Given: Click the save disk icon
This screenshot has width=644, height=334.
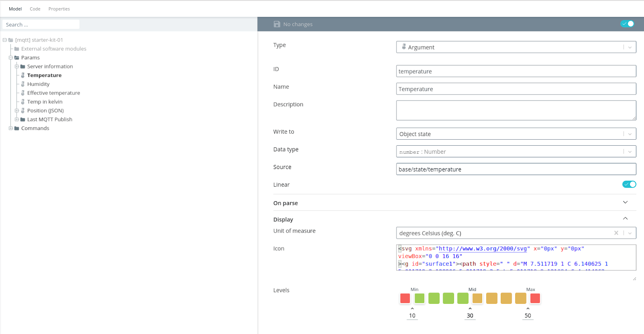Looking at the screenshot, I should point(277,24).
